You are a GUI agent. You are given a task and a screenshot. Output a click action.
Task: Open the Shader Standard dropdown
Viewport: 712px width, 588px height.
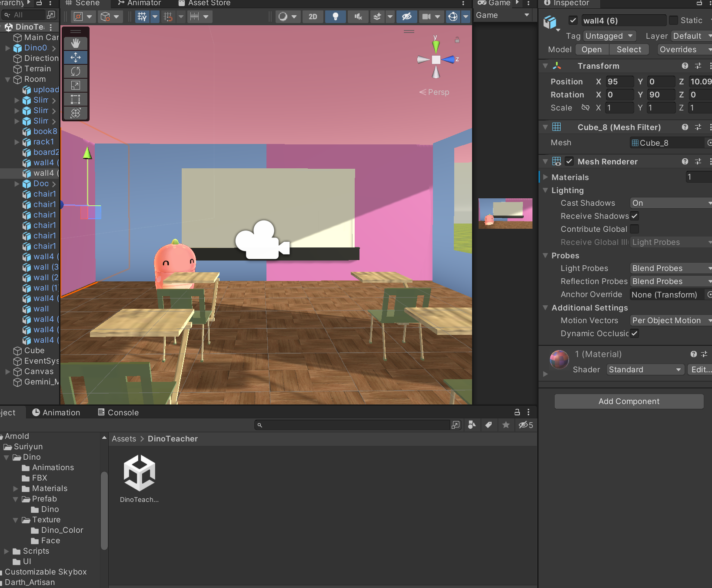(645, 370)
